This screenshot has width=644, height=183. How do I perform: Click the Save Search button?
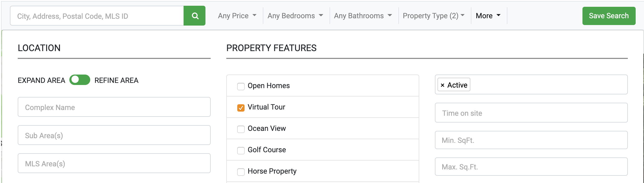[x=609, y=16]
